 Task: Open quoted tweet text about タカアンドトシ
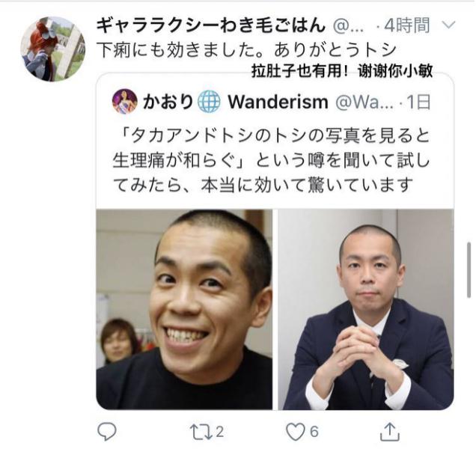click(x=271, y=160)
